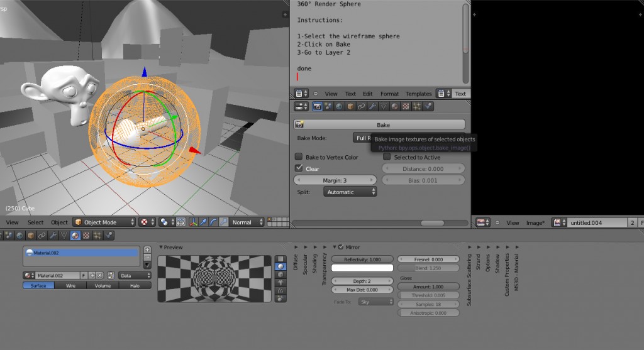
Task: Open the World globe tab in lower properties header
Action: point(19,236)
